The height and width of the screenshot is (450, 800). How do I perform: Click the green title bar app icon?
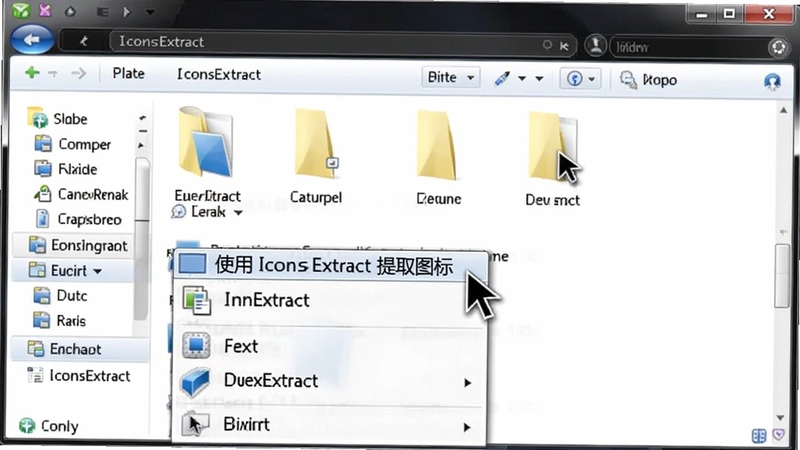pos(21,11)
